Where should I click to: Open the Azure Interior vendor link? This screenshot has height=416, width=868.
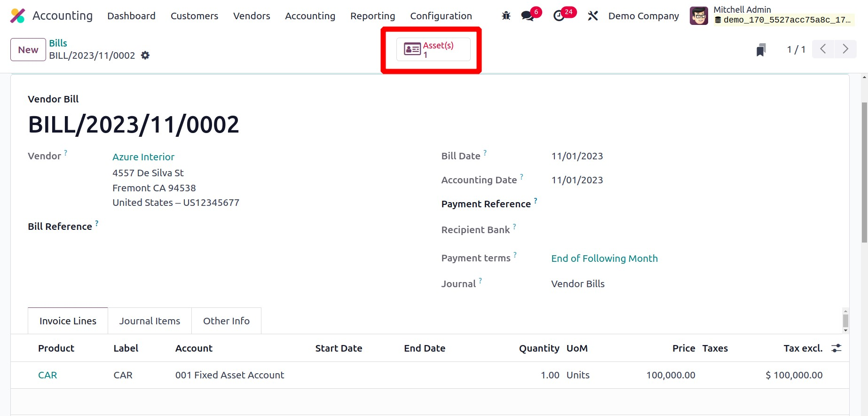[143, 157]
